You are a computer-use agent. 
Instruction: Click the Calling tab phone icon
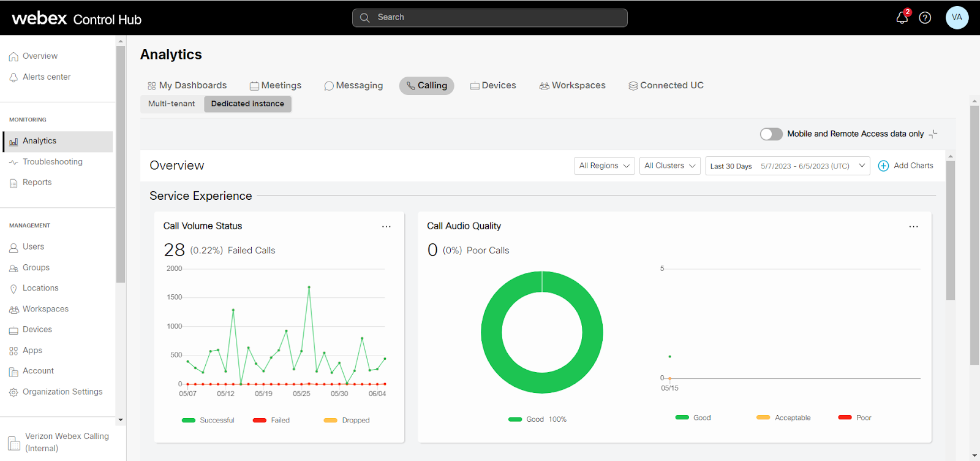pos(411,86)
